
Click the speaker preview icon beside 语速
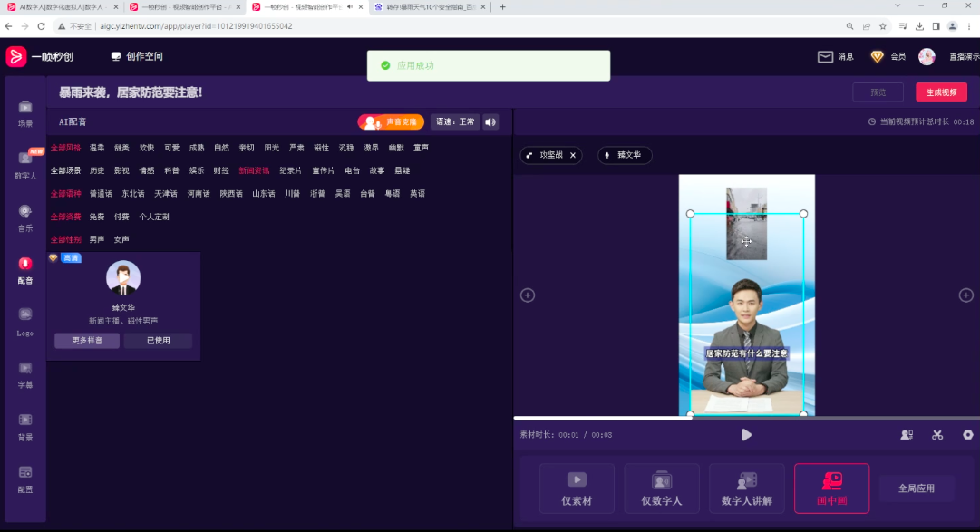click(490, 122)
